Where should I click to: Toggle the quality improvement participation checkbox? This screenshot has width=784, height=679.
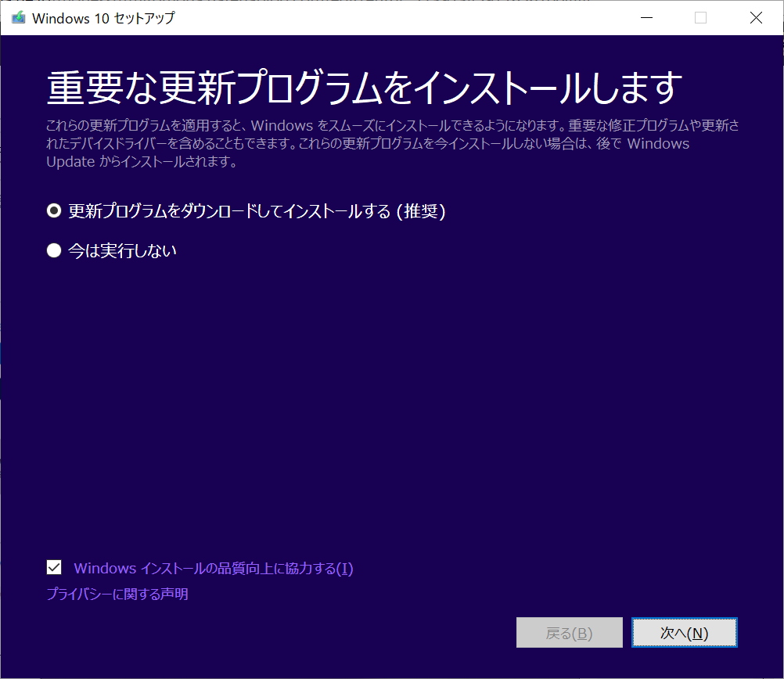53,567
